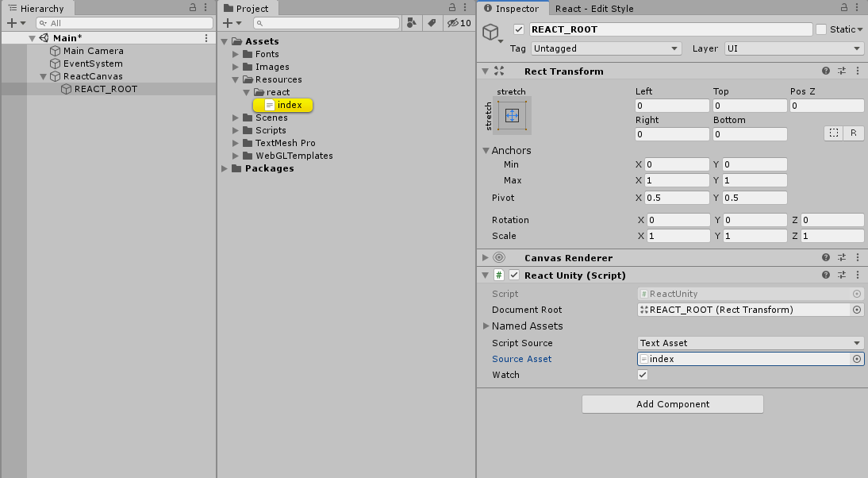Open the Layer dropdown set to UI
Image resolution: width=868 pixels, height=478 pixels.
coord(793,48)
